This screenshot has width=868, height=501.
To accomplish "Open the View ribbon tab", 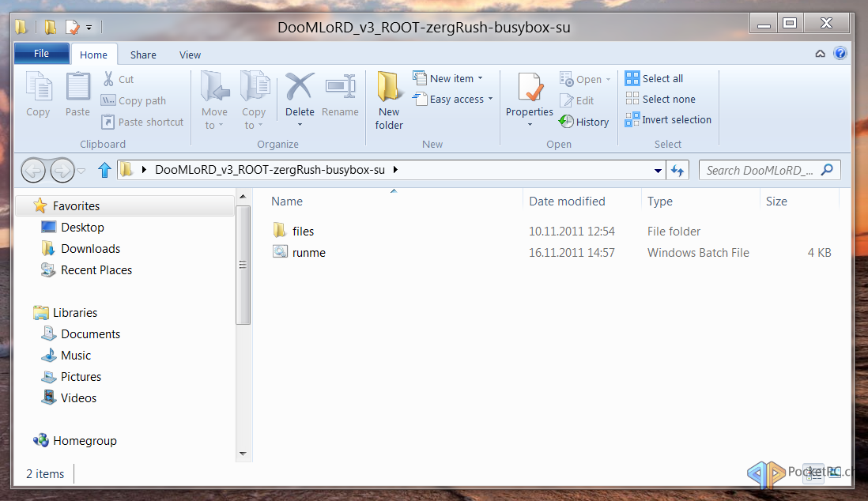I will tap(189, 55).
